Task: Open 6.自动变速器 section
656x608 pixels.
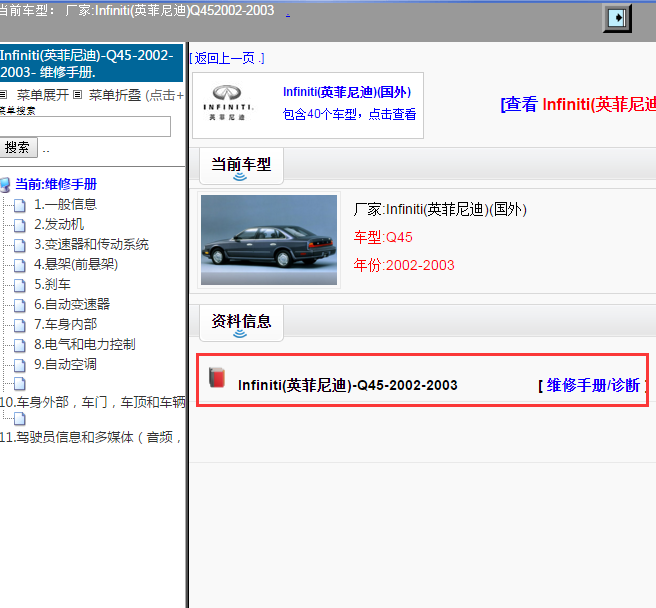Action: click(72, 305)
